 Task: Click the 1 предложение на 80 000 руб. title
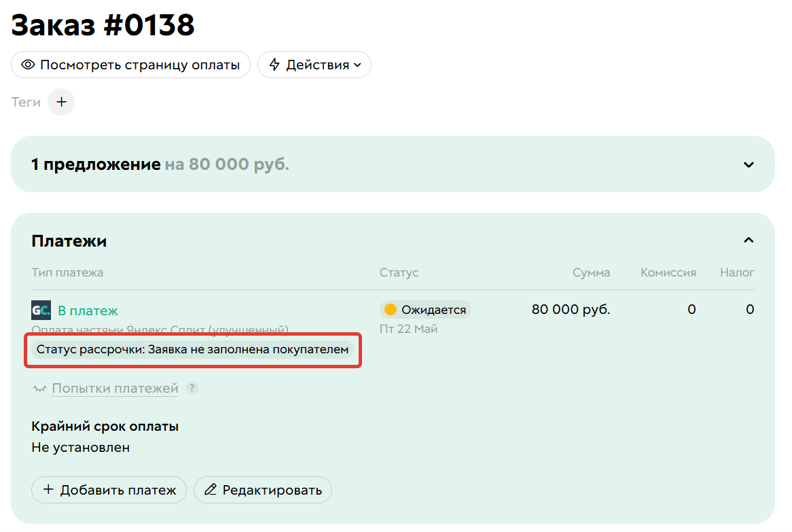[160, 164]
